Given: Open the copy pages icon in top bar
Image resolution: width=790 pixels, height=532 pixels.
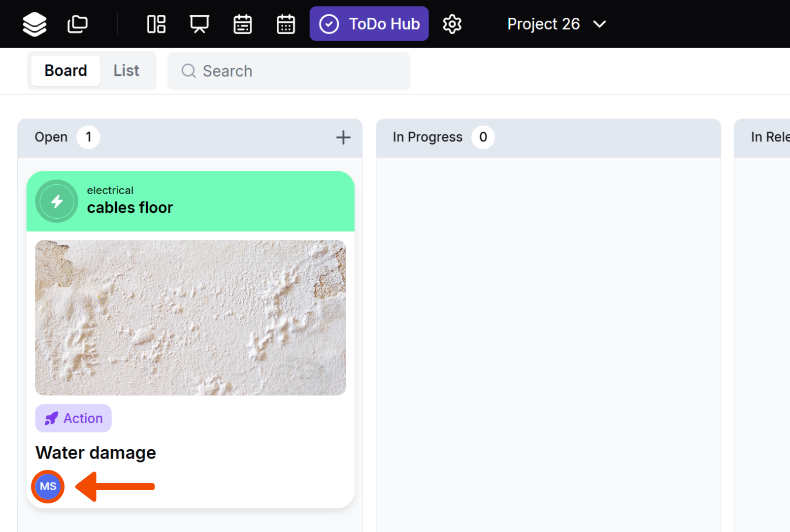Looking at the screenshot, I should pos(77,24).
